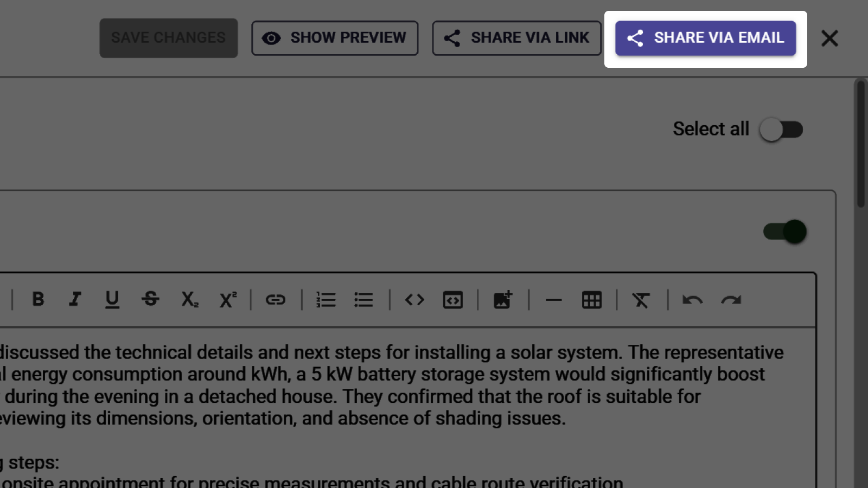Image resolution: width=868 pixels, height=488 pixels.
Task: Undo the last edit
Action: coord(692,299)
